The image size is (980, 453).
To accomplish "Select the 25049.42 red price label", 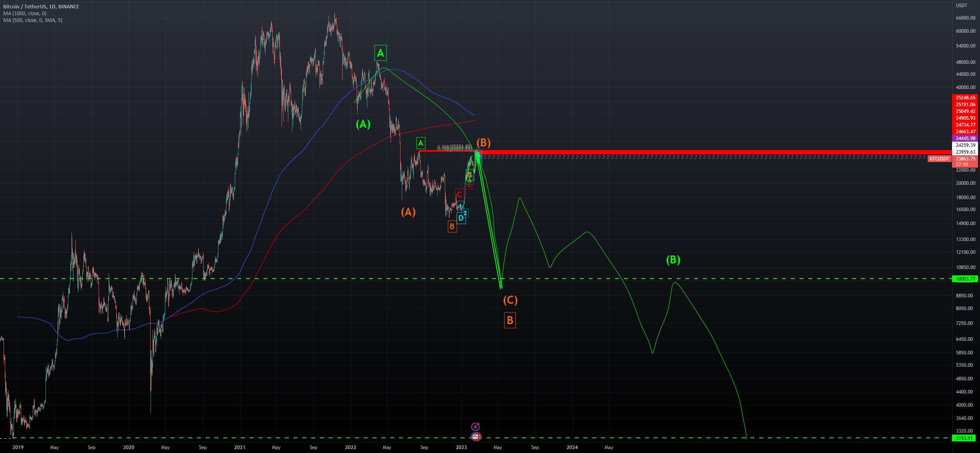I will tap(965, 111).
